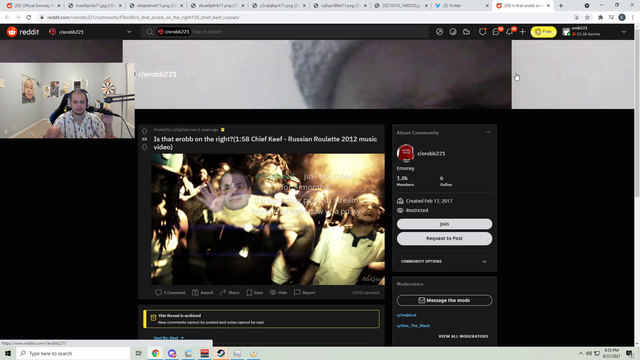Open the post's Chief Keef video image
Image resolution: width=640 pixels, height=360 pixels.
point(268,219)
